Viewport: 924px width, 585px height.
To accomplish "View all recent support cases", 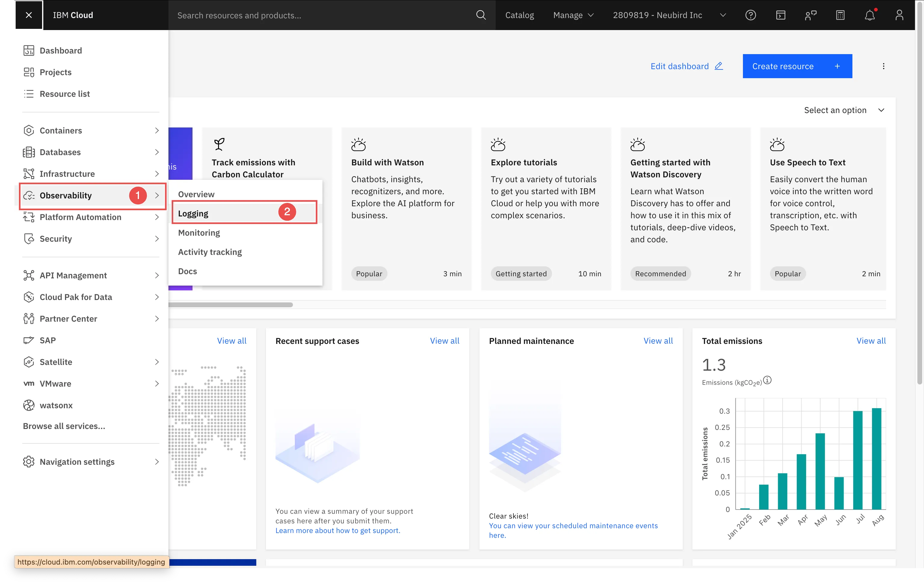I will (444, 341).
